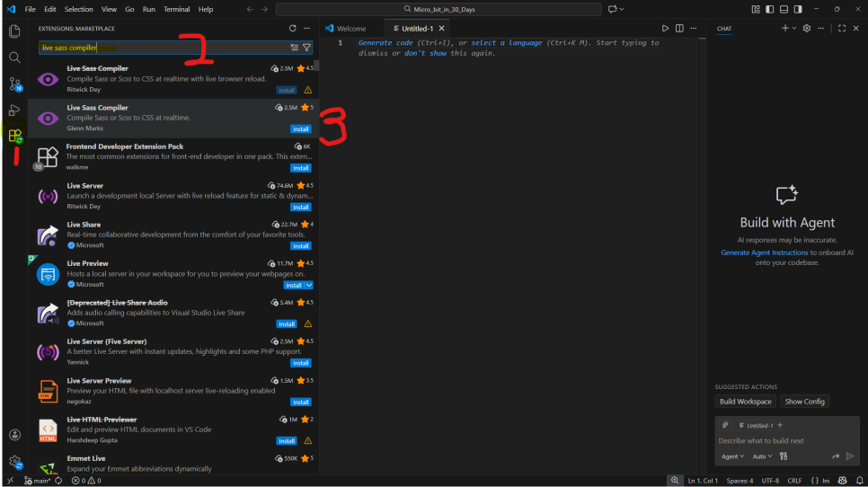Close the Untitled-1 tab
Screen dimensions: 868x487
tap(441, 28)
